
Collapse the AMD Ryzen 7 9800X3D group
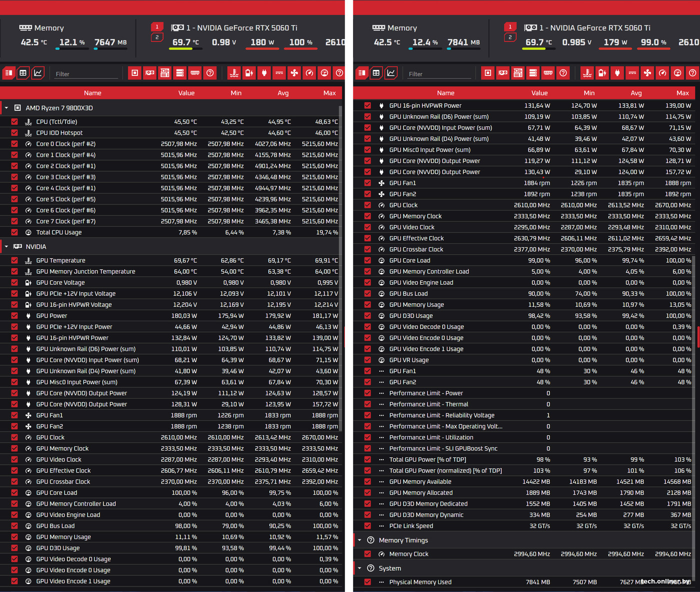coord(6,108)
